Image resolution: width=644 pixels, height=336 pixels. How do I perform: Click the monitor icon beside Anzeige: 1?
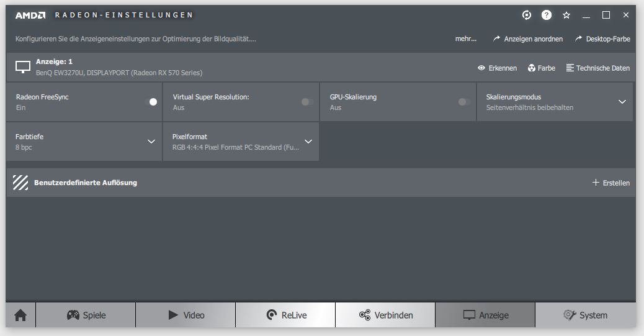[x=22, y=67]
